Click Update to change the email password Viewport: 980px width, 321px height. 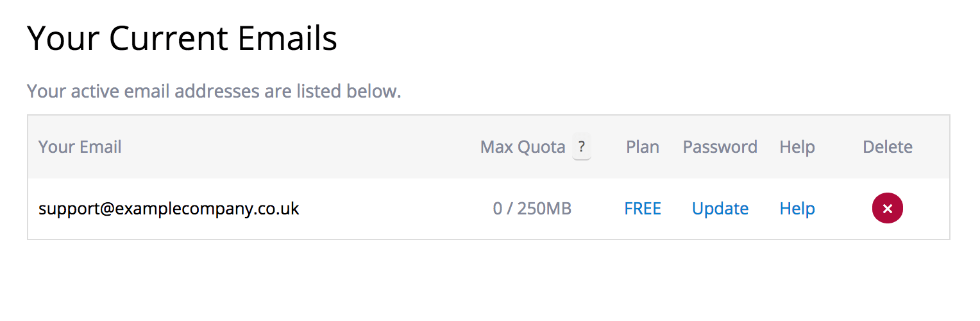point(720,209)
